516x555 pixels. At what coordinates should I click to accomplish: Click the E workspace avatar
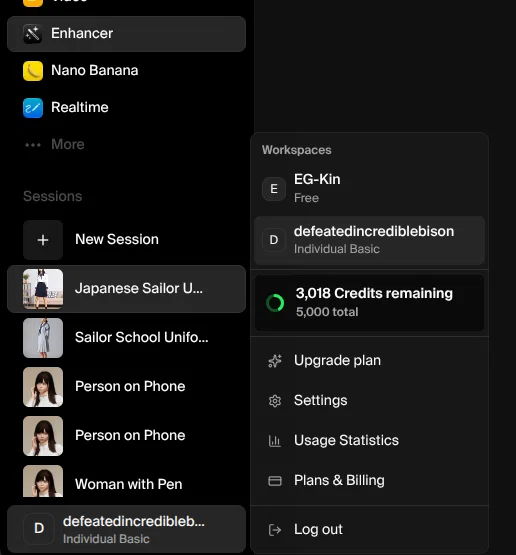click(x=274, y=189)
